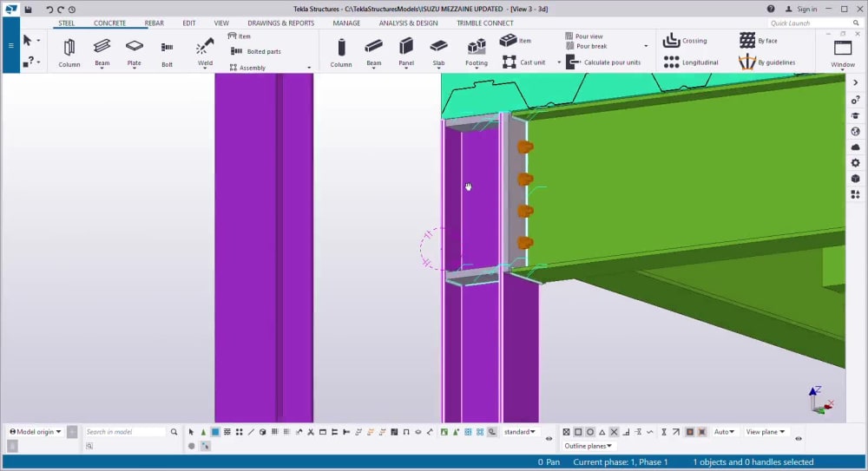Click Pour view button
This screenshot has width=868, height=471.
(x=584, y=36)
